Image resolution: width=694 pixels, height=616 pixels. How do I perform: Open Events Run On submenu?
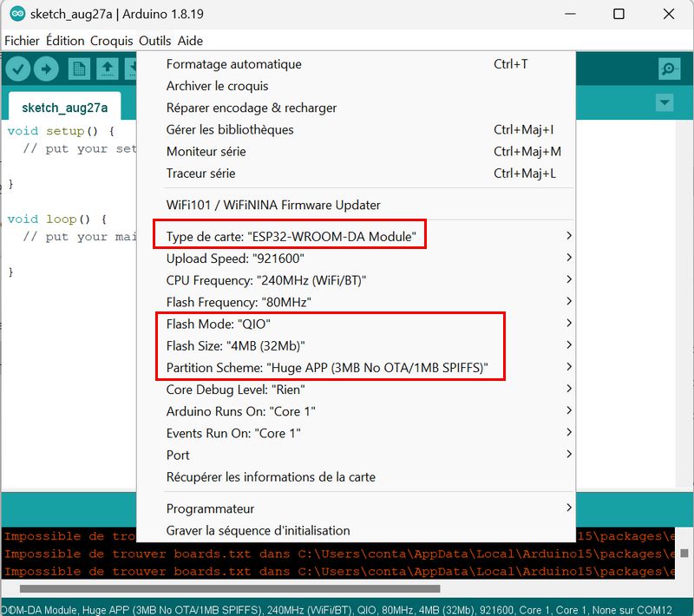pos(356,433)
